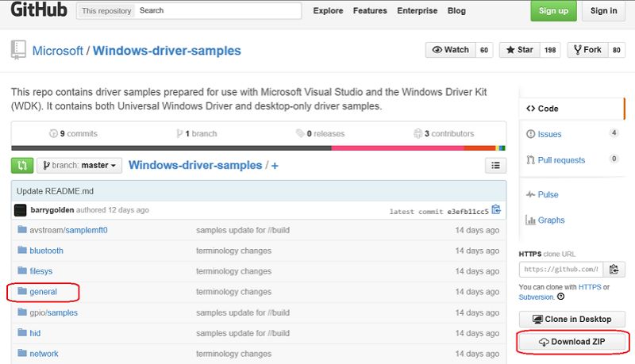Open the watchers count 60

pyautogui.click(x=484, y=50)
